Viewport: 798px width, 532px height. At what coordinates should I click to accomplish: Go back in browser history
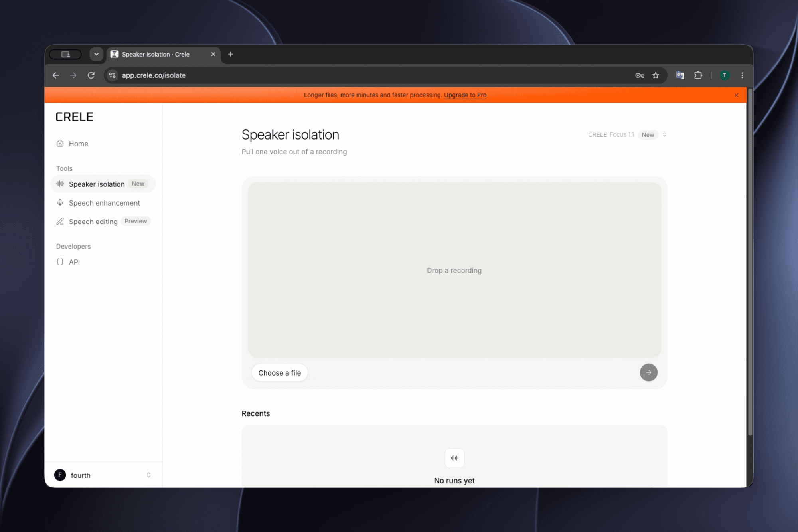point(55,75)
